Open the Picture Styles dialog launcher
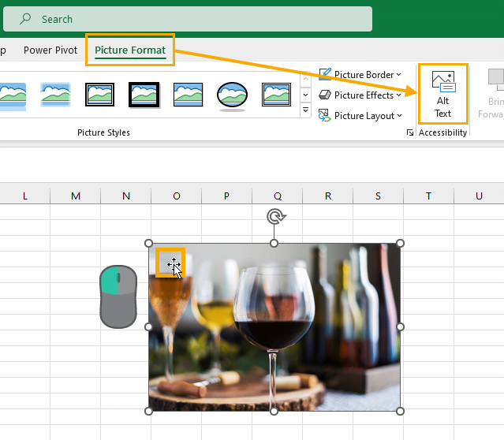Screen dimensions: 504x440 [x=410, y=132]
